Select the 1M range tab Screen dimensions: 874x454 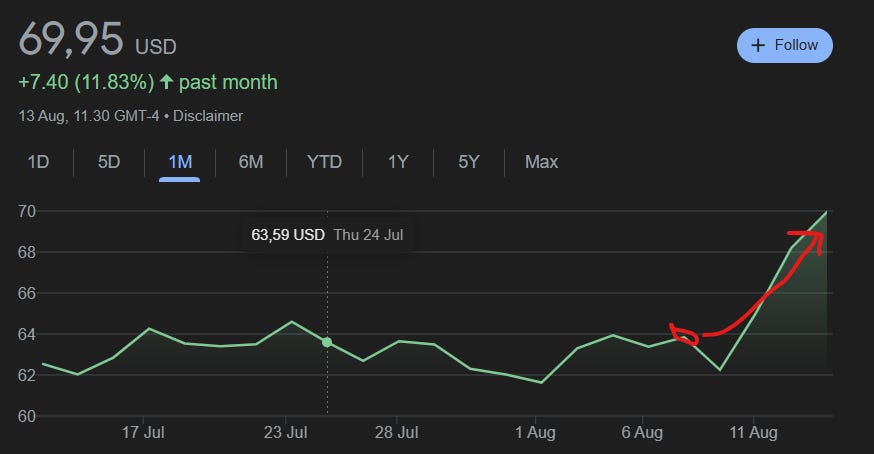point(180,162)
